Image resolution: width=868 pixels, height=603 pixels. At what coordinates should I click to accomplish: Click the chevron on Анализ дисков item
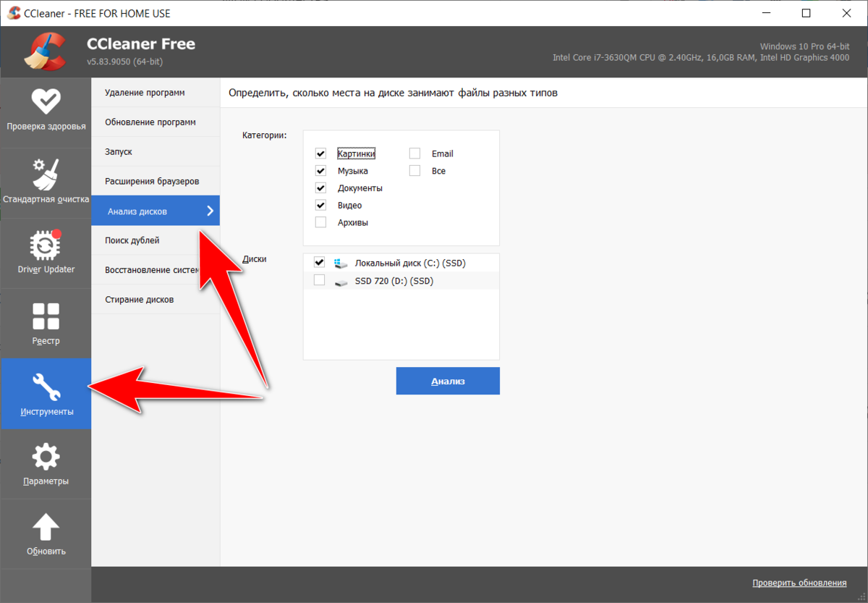pyautogui.click(x=210, y=211)
